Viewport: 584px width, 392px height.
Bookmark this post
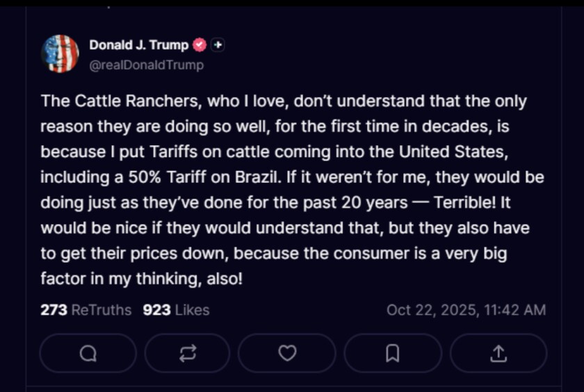coord(392,354)
